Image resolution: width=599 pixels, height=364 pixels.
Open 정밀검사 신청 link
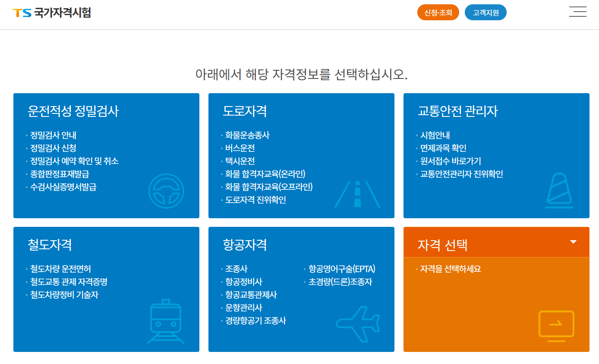pyautogui.click(x=53, y=148)
